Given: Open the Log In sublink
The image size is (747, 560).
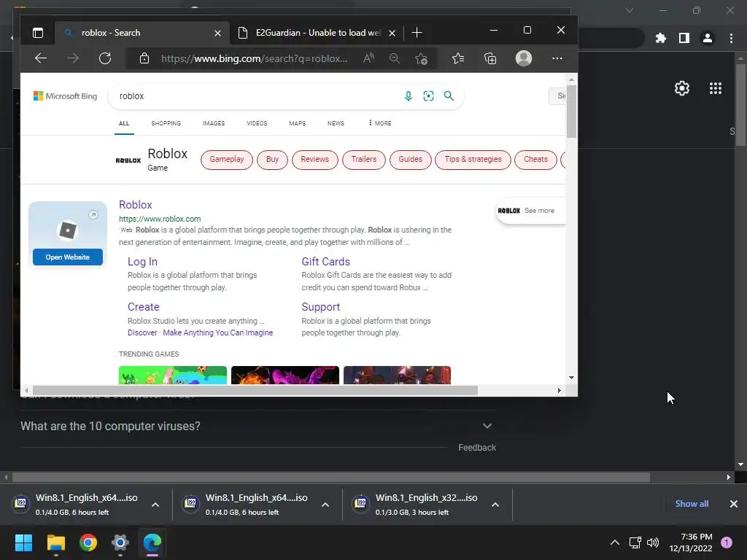Looking at the screenshot, I should (x=142, y=262).
